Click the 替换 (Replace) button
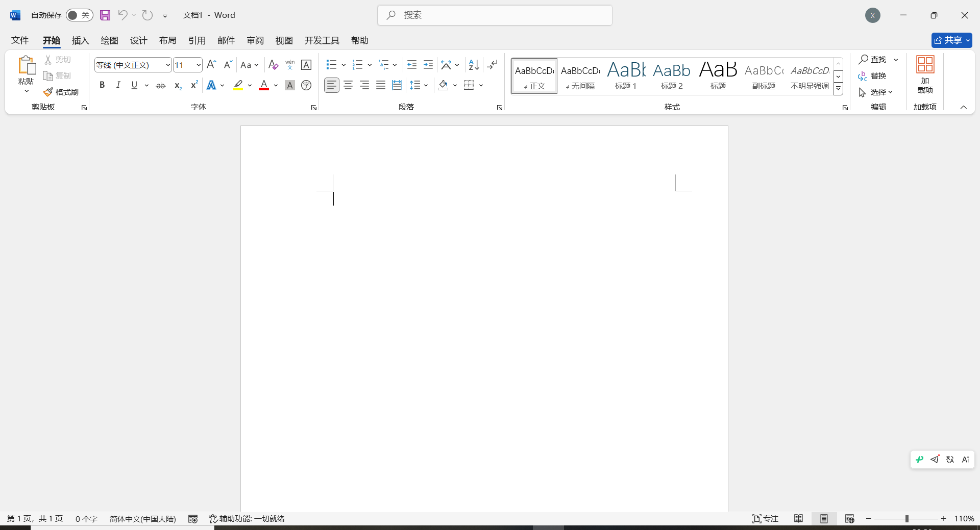Screen dimensions: 980x530 click(x=872, y=76)
